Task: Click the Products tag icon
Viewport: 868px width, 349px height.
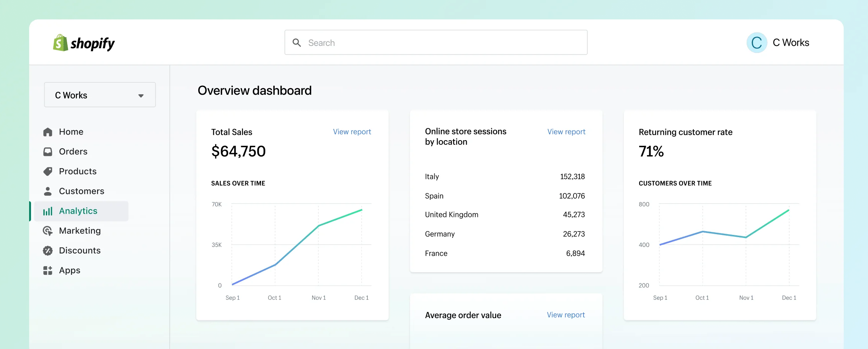Action: point(48,172)
